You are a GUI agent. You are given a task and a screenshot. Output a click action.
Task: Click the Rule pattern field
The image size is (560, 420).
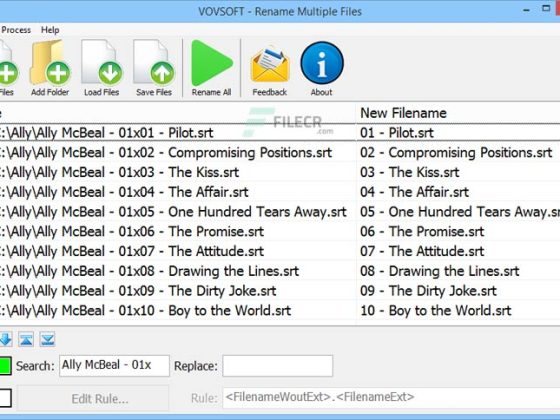click(391, 398)
